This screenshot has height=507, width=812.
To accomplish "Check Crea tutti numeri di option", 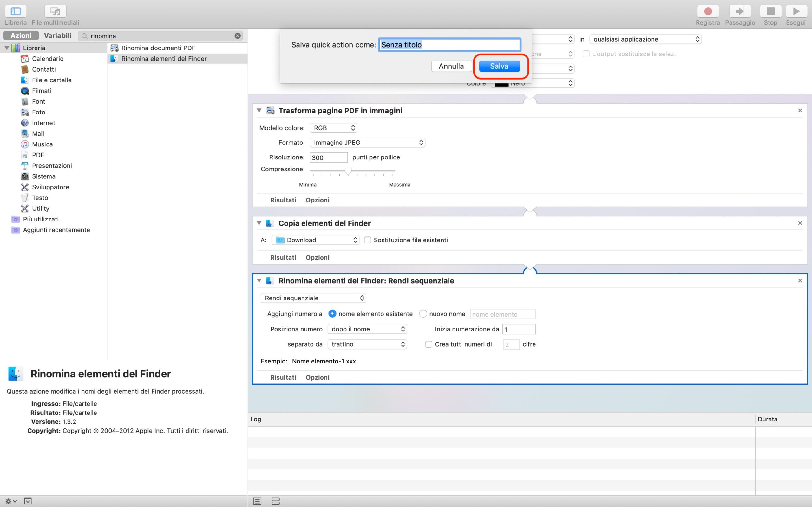I will [x=429, y=344].
